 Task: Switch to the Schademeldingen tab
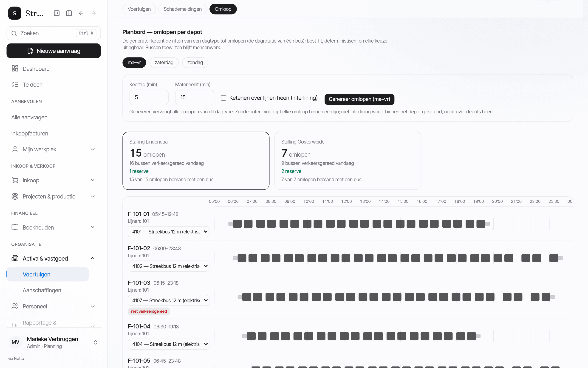pyautogui.click(x=183, y=9)
